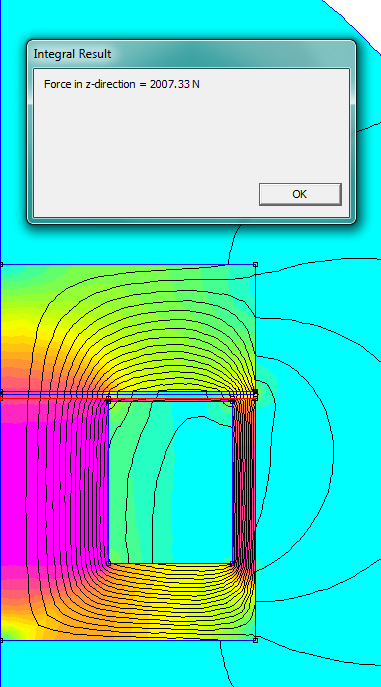This screenshot has width=381, height=687.
Task: Select the lower-left node of the coil window
Action: pyautogui.click(x=109, y=563)
